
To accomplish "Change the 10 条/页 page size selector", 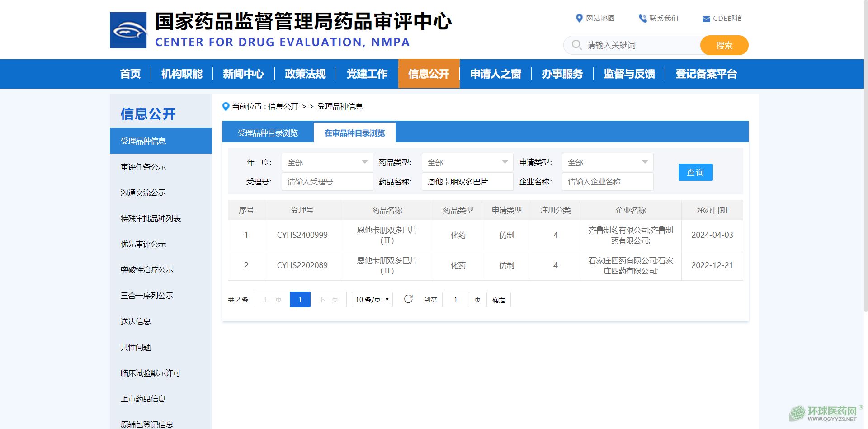I will (x=372, y=300).
